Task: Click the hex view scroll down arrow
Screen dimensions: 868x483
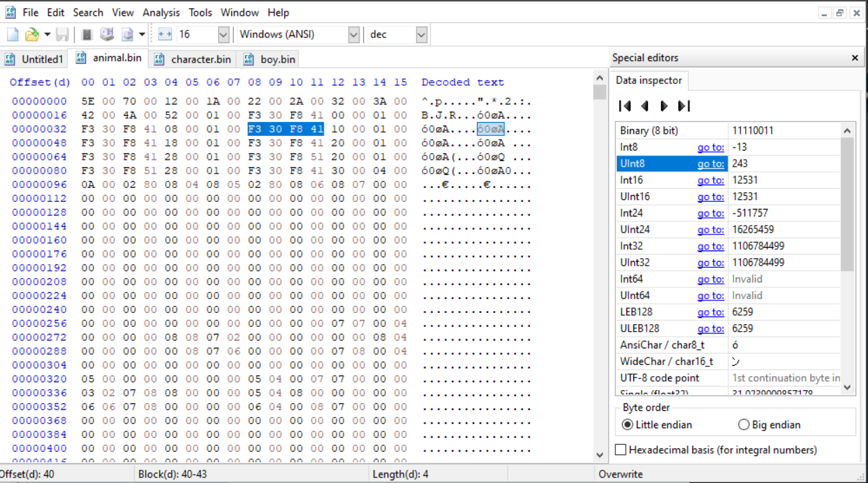Action: 600,455
